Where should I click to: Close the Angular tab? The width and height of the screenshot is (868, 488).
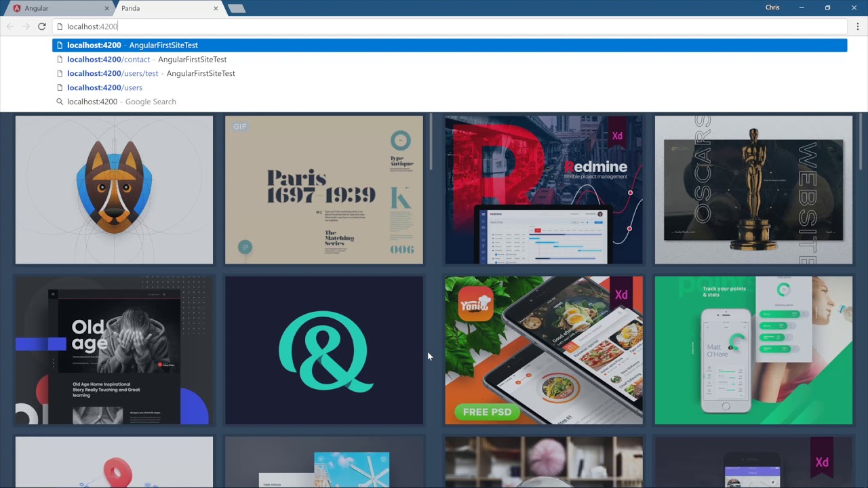point(107,8)
